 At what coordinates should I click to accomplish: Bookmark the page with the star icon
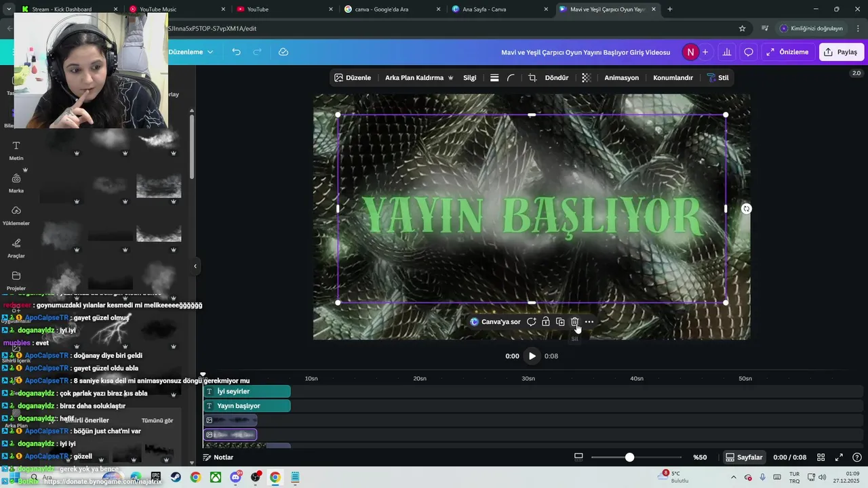(x=742, y=28)
